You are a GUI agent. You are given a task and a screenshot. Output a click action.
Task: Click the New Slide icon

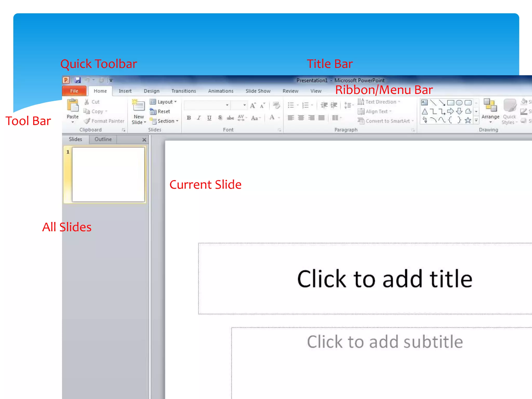click(138, 106)
